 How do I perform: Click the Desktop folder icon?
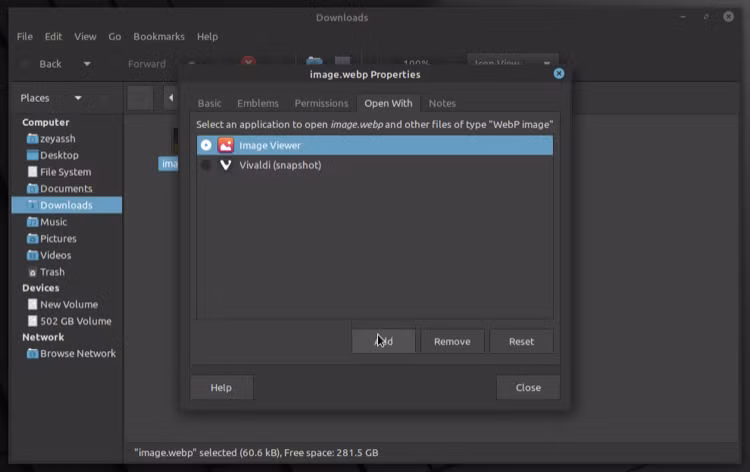click(x=33, y=155)
